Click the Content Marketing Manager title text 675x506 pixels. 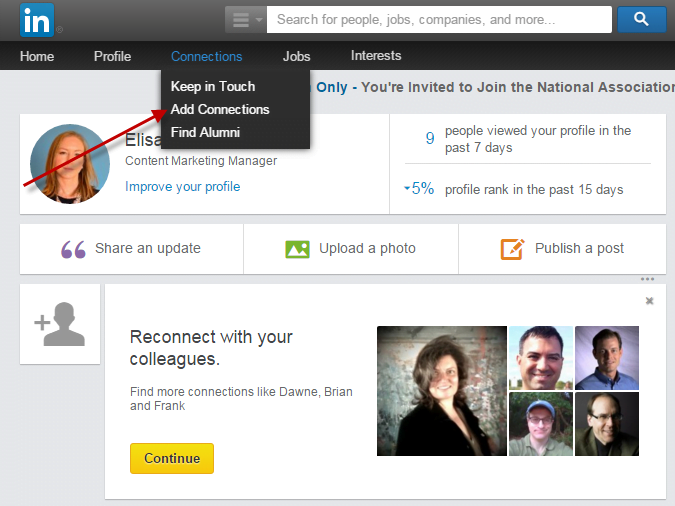click(x=201, y=161)
